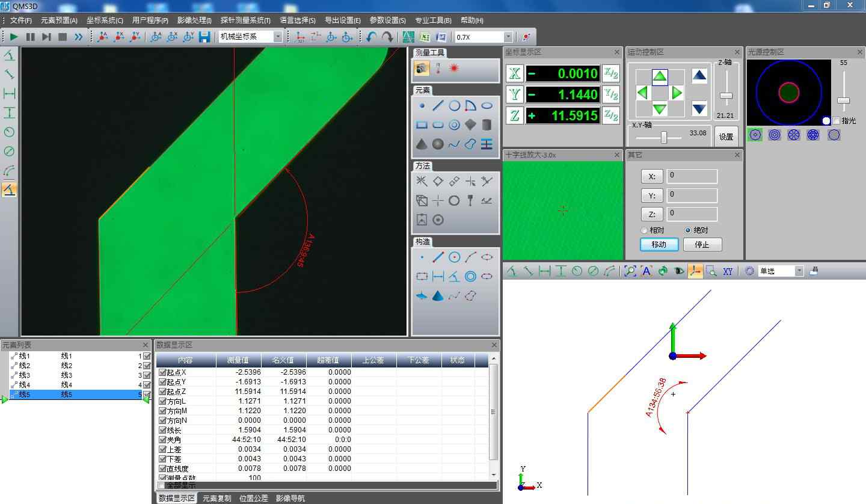Enable the 指光 checkbox
This screenshot has height=504, width=866.
[836, 121]
